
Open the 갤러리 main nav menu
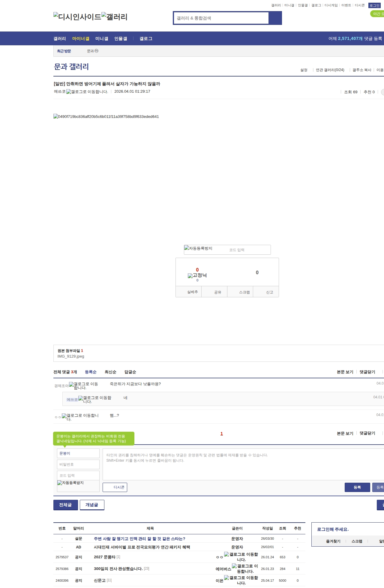60,38
